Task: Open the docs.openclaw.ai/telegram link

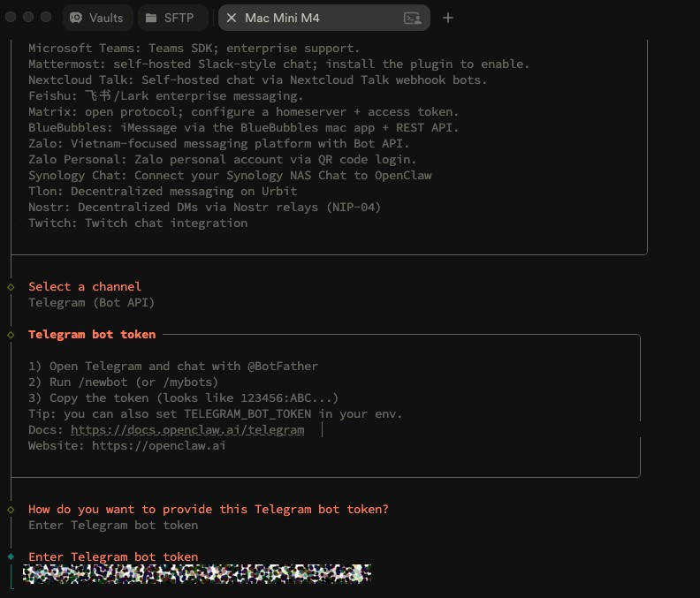Action: [x=187, y=430]
